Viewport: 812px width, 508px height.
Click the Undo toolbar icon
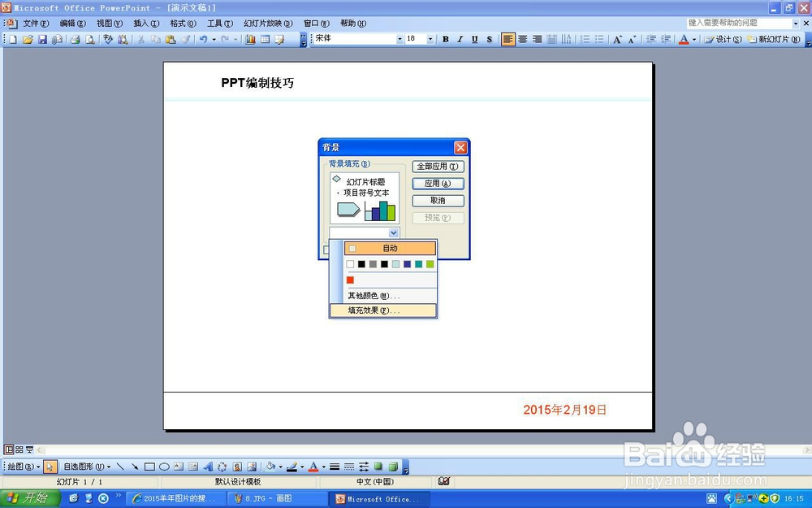[203, 39]
